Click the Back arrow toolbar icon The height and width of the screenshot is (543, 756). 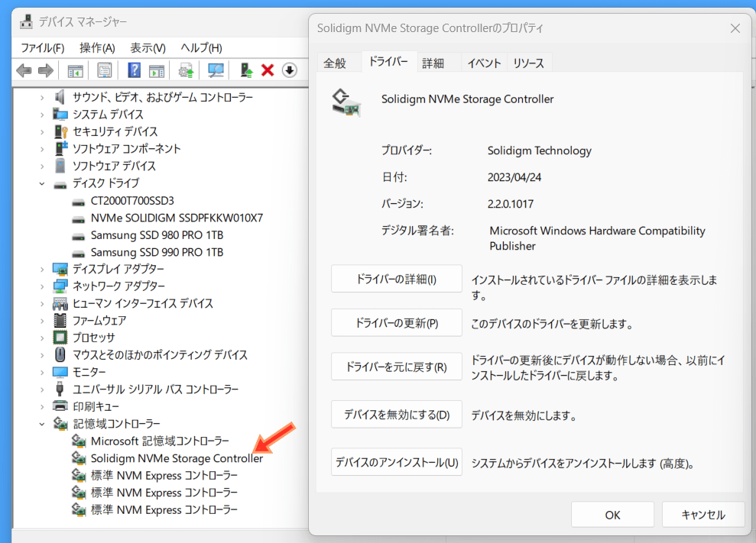pyautogui.click(x=24, y=71)
